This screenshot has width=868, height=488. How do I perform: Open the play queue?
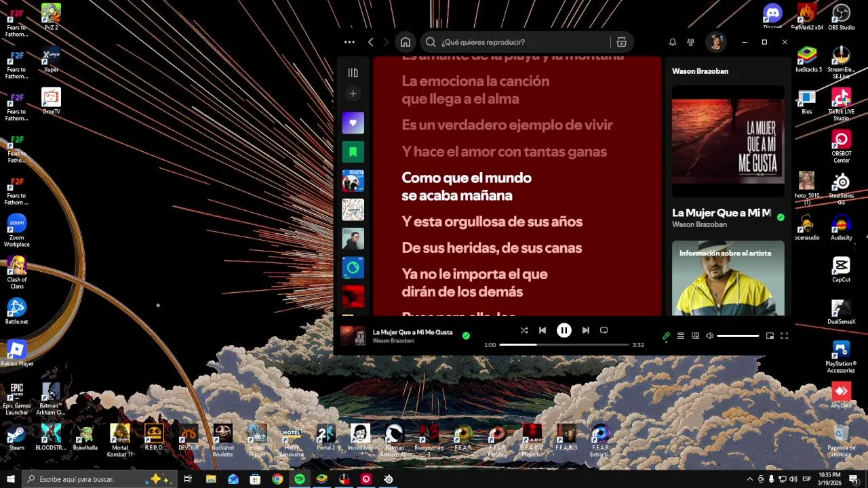coord(681,335)
